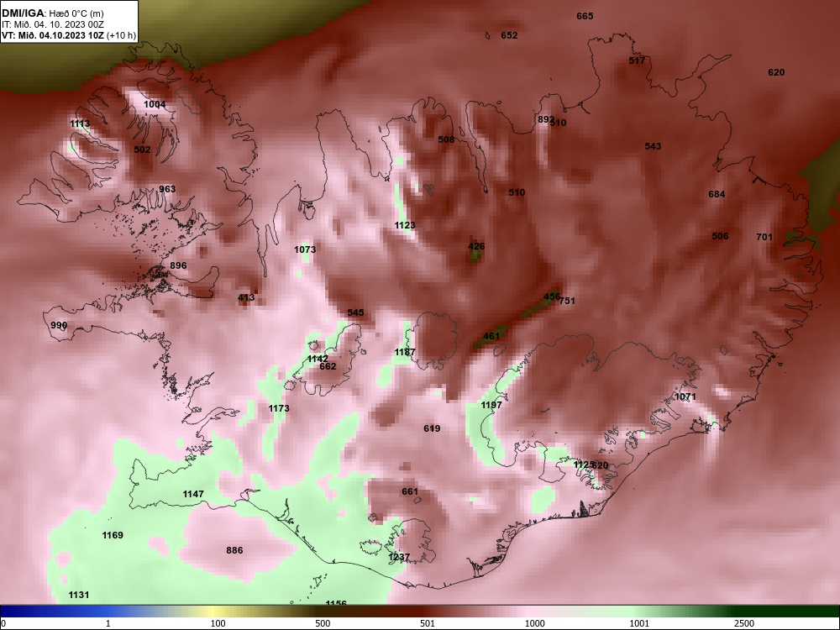The width and height of the screenshot is (840, 630).
Task: Click the 1113 map value
Action: pyautogui.click(x=80, y=123)
